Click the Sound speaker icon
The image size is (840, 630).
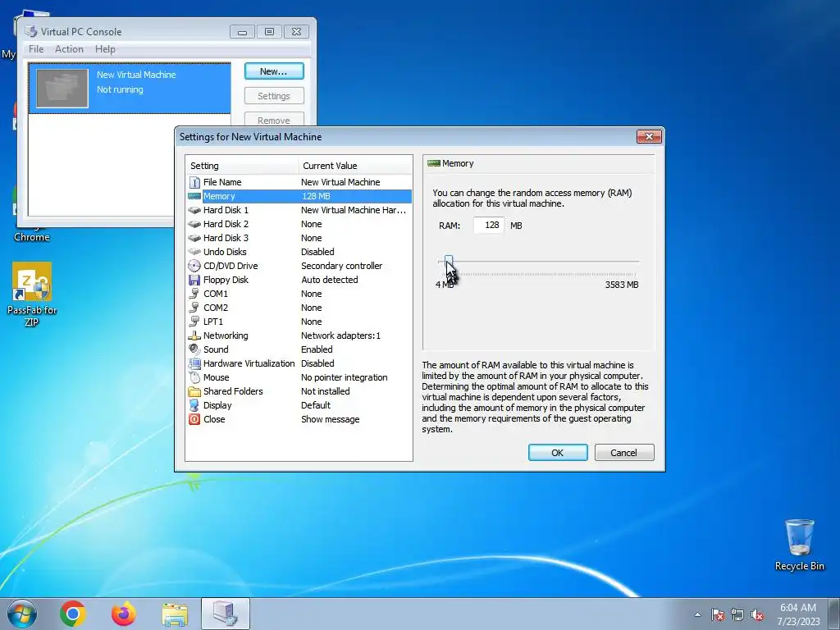pos(194,349)
